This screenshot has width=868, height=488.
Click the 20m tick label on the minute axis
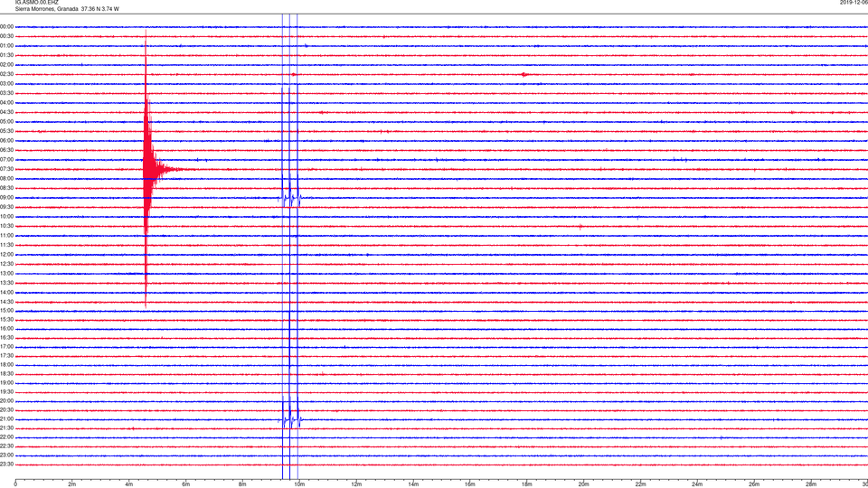click(583, 484)
